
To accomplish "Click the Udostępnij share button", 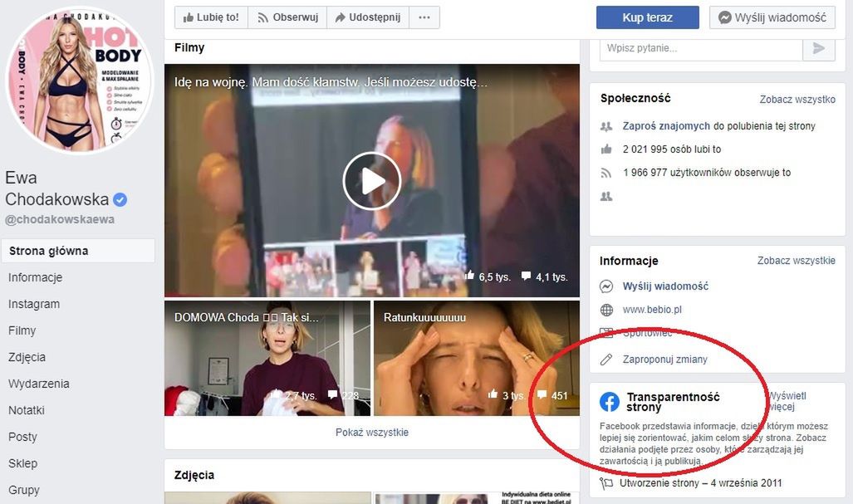I will (368, 17).
